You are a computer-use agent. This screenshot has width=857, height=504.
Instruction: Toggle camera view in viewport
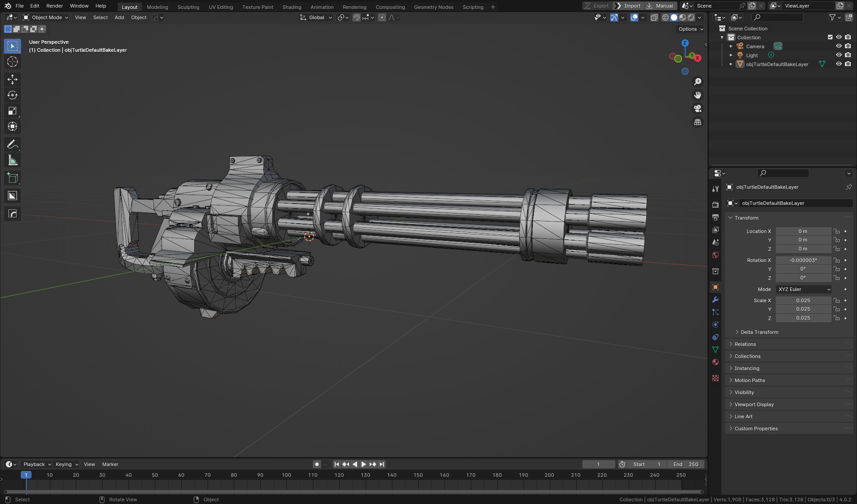[698, 108]
